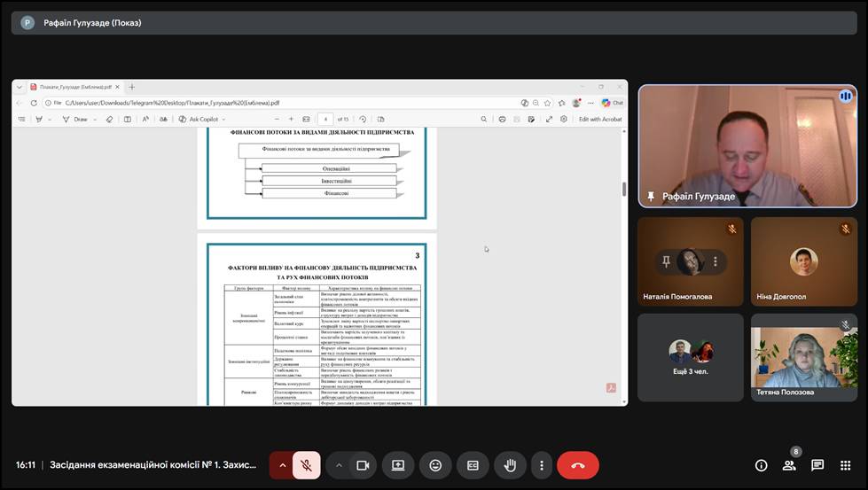
Task: Click the PDF viewer vertical scrollbar
Action: point(623,190)
